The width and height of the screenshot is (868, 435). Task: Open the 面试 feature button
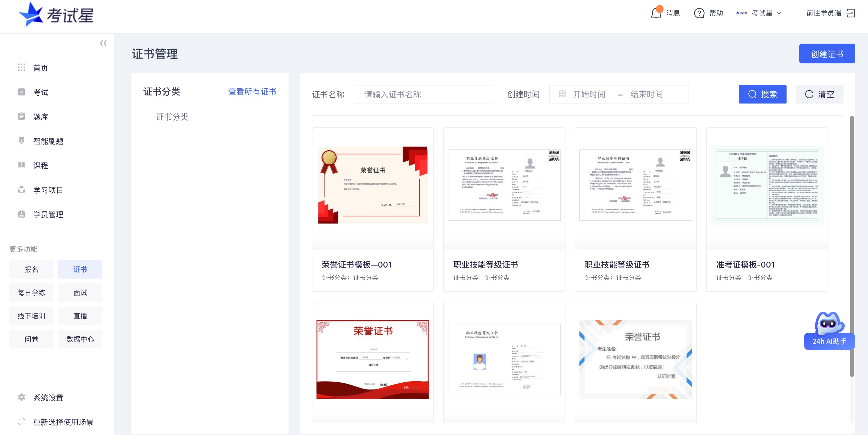(x=80, y=293)
